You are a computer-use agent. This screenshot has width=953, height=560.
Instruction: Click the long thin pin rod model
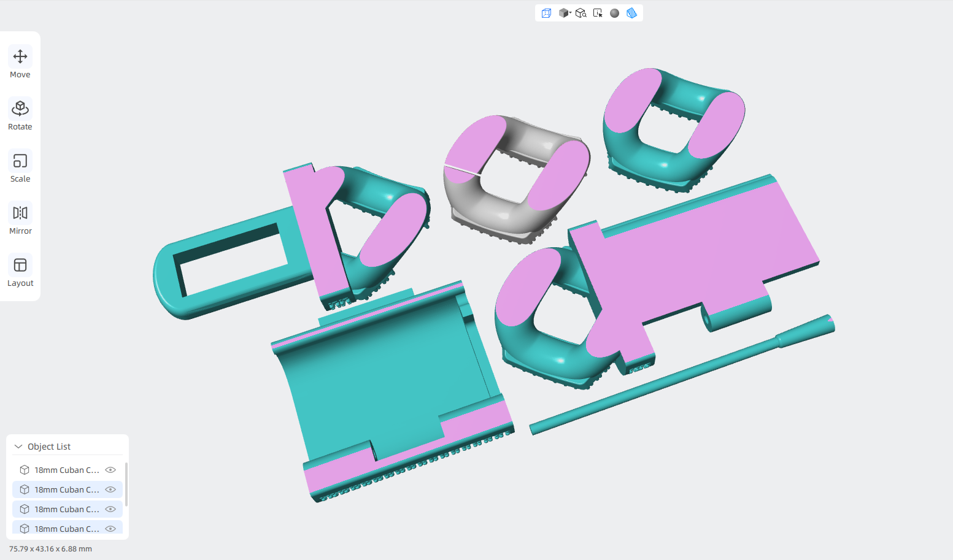tap(681, 374)
